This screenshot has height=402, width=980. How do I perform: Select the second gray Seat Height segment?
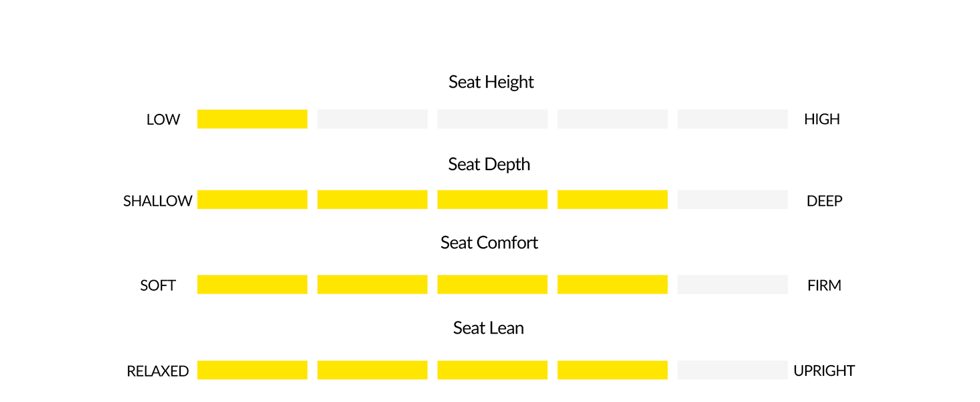pos(372,119)
